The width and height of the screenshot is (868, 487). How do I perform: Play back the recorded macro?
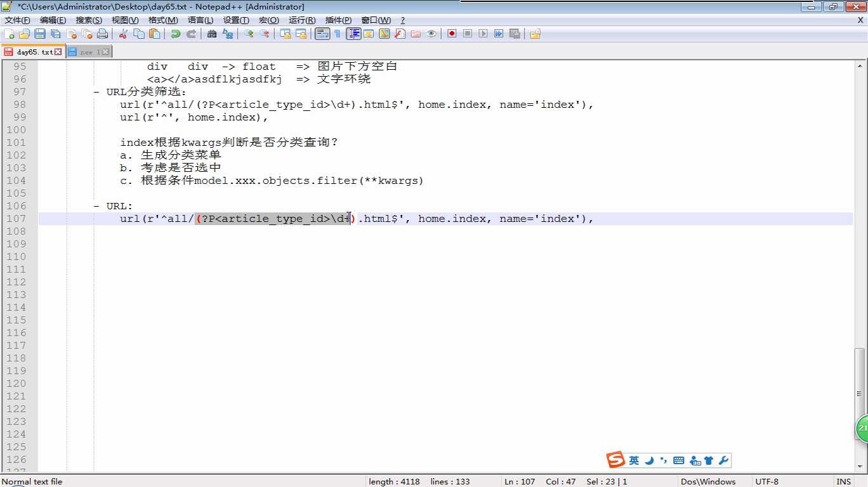tap(483, 34)
